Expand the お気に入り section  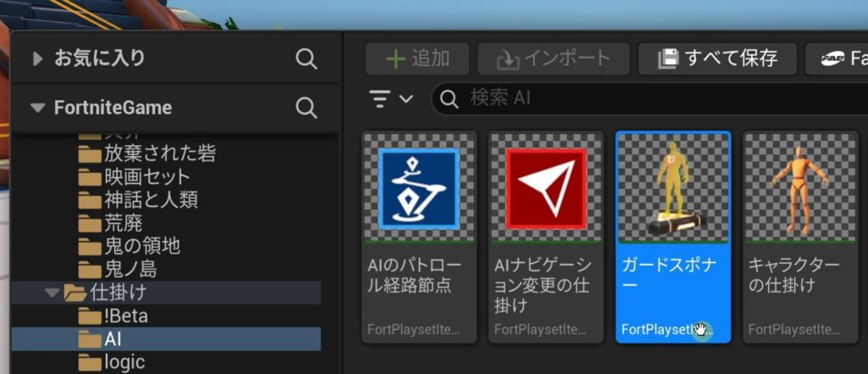pos(37,59)
